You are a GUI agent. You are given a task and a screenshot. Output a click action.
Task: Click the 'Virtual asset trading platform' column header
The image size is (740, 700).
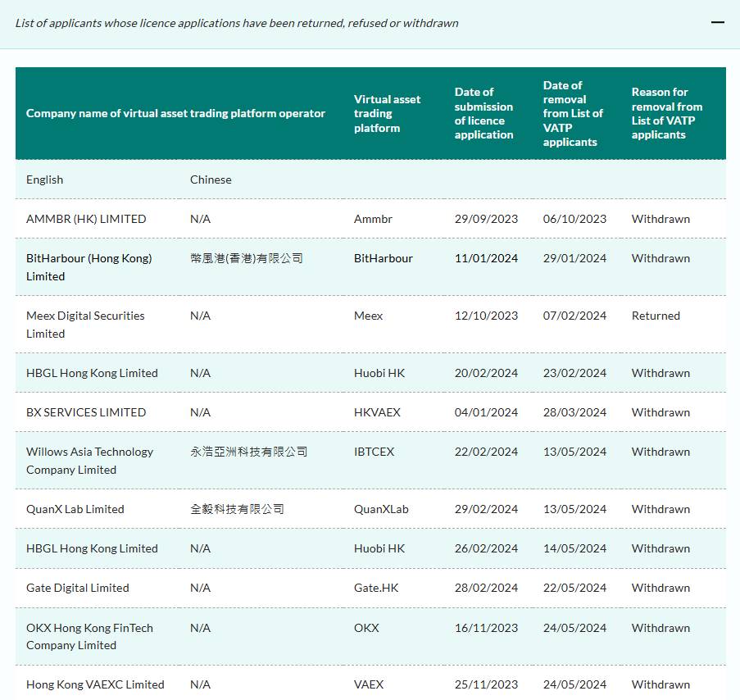pyautogui.click(x=387, y=113)
